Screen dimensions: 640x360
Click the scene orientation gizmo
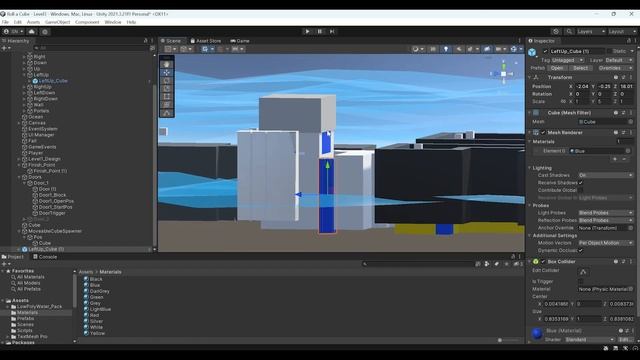pos(503,74)
